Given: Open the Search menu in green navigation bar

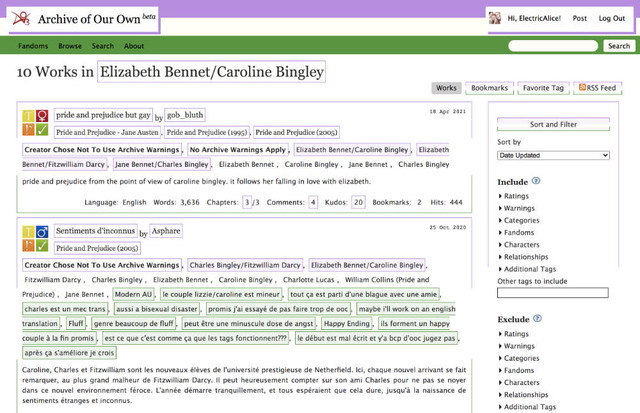Looking at the screenshot, I should click(103, 46).
